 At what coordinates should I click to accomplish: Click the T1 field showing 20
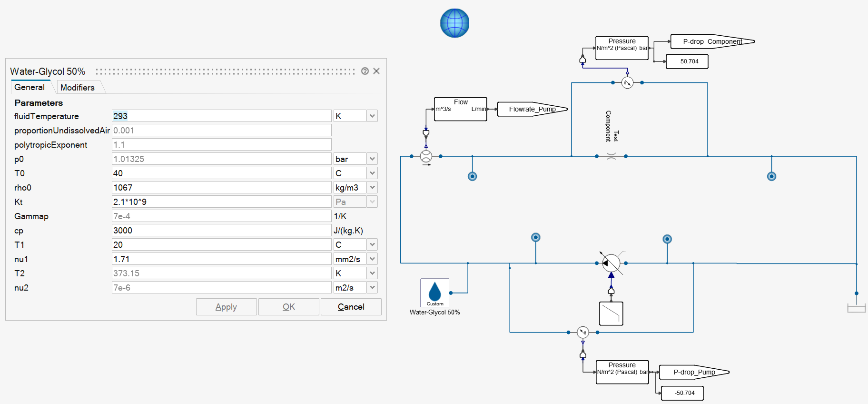[221, 244]
